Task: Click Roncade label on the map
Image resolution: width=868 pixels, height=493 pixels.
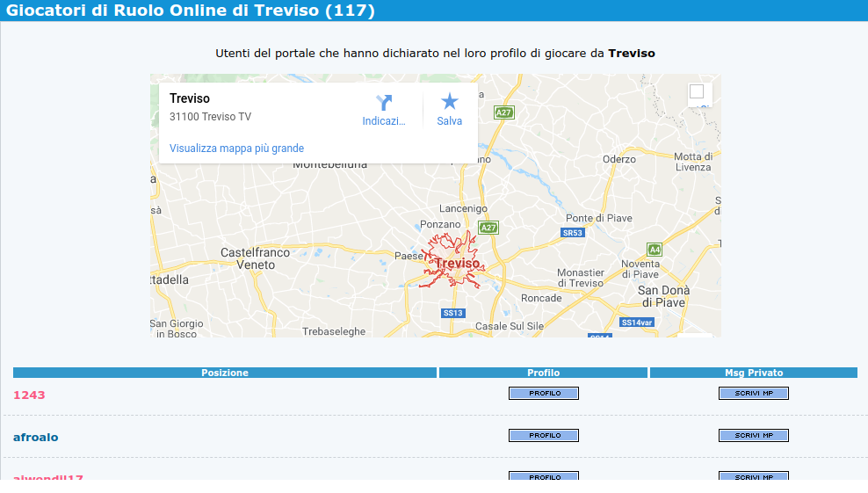Action: pos(541,298)
